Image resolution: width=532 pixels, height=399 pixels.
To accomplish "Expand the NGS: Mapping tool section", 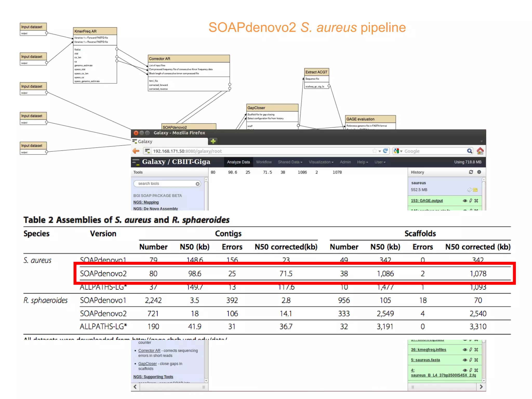I will tap(146, 202).
